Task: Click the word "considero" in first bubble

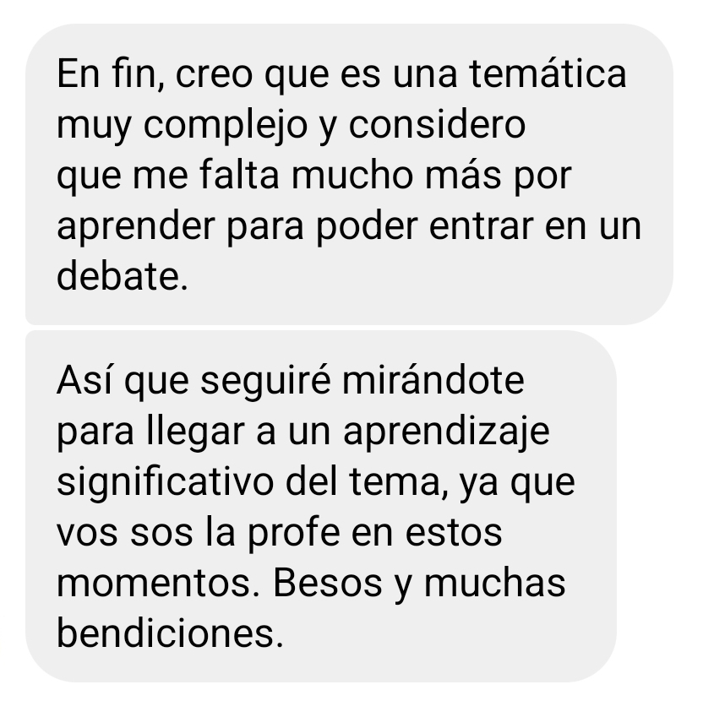Action: click(x=437, y=125)
